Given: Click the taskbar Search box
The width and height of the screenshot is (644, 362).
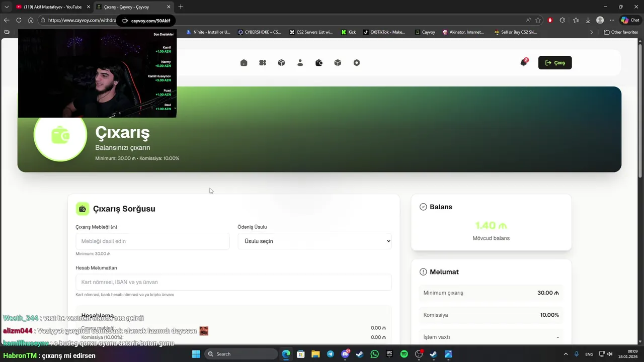Looking at the screenshot, I should pyautogui.click(x=241, y=354).
